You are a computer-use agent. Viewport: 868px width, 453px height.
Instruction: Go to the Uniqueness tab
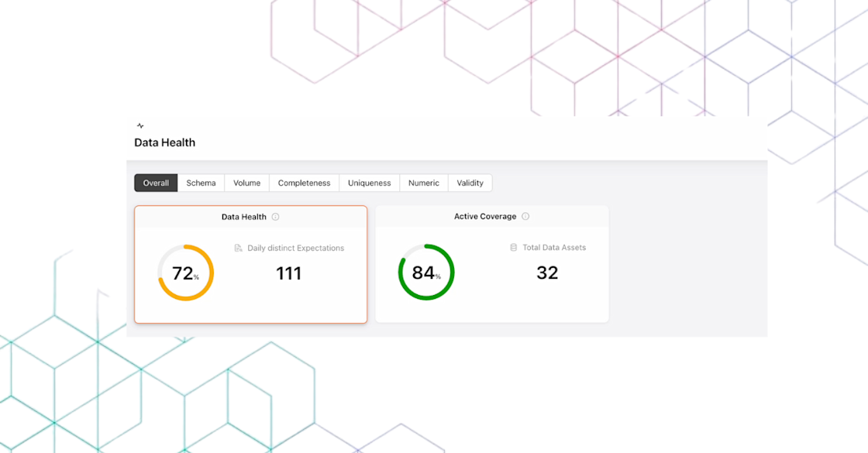pyautogui.click(x=369, y=183)
